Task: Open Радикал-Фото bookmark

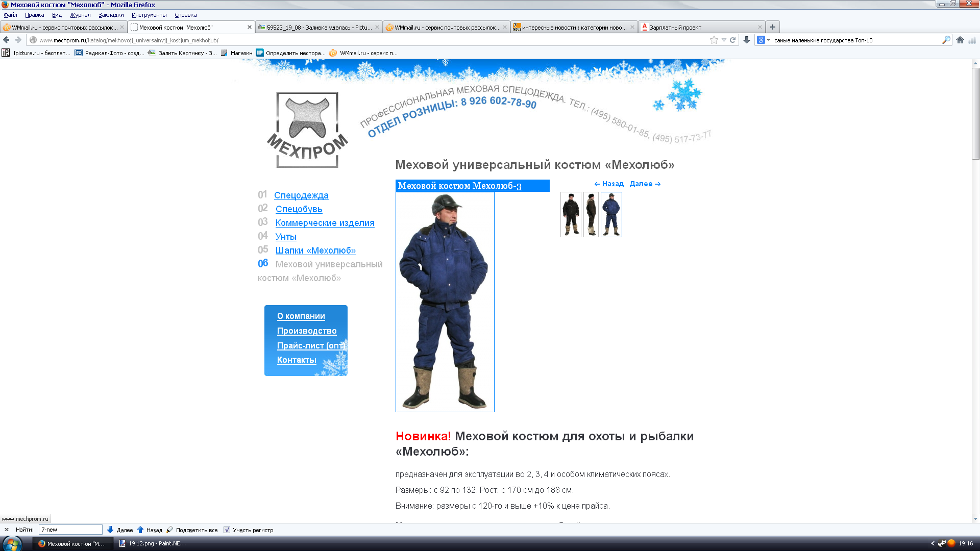Action: click(110, 53)
